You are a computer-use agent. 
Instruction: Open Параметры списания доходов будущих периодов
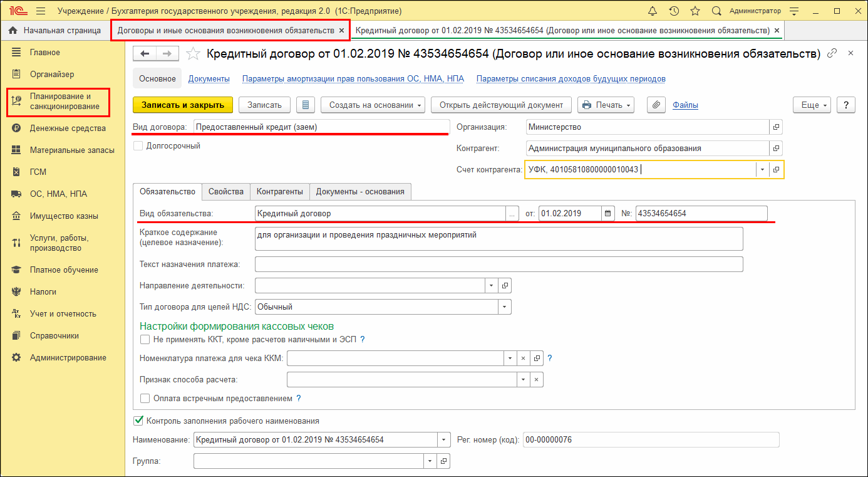(571, 79)
